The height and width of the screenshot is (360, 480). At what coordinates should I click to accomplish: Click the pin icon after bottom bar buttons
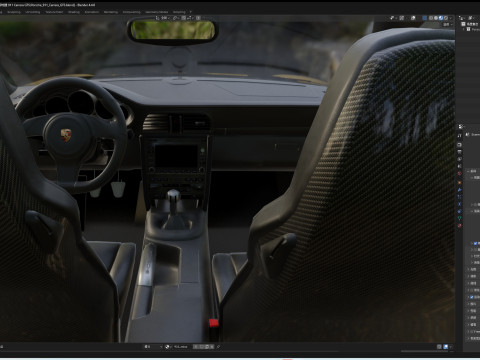(219, 347)
